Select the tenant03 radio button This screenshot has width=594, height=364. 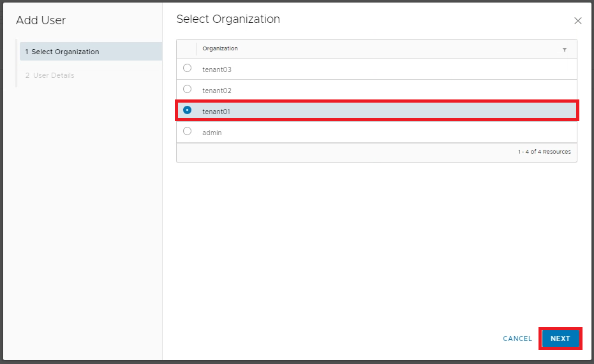(x=187, y=68)
